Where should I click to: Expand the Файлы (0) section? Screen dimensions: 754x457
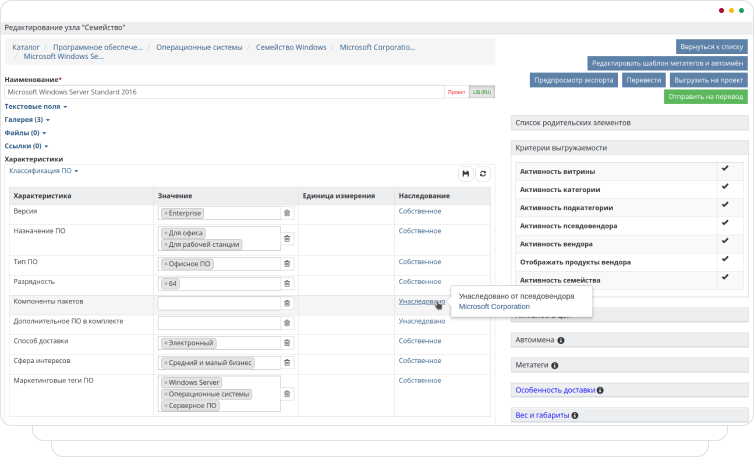25,132
